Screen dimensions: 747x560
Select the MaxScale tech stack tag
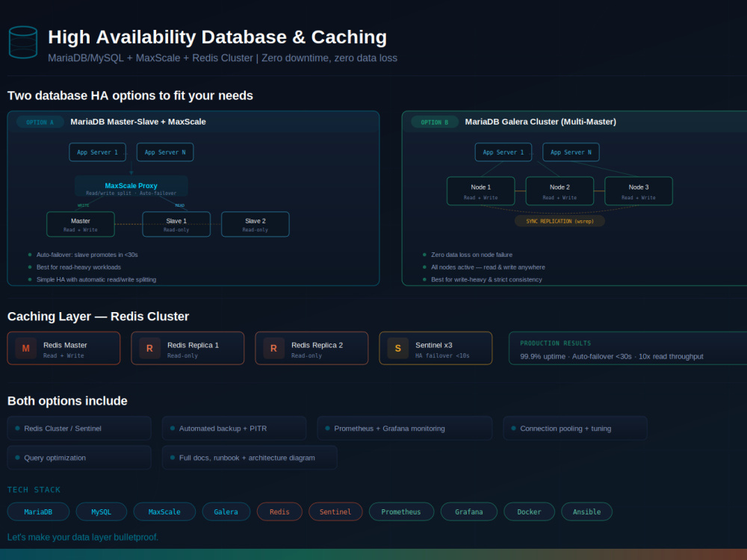(164, 511)
